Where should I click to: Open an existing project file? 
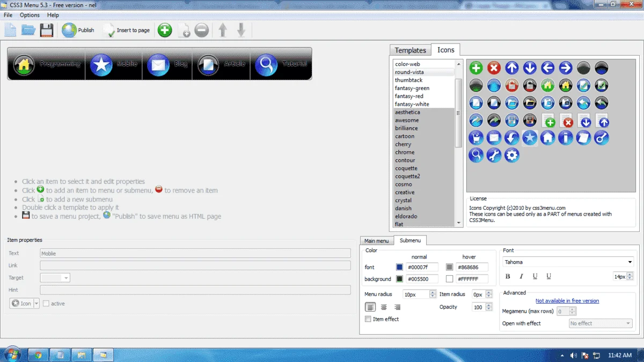[x=28, y=30]
